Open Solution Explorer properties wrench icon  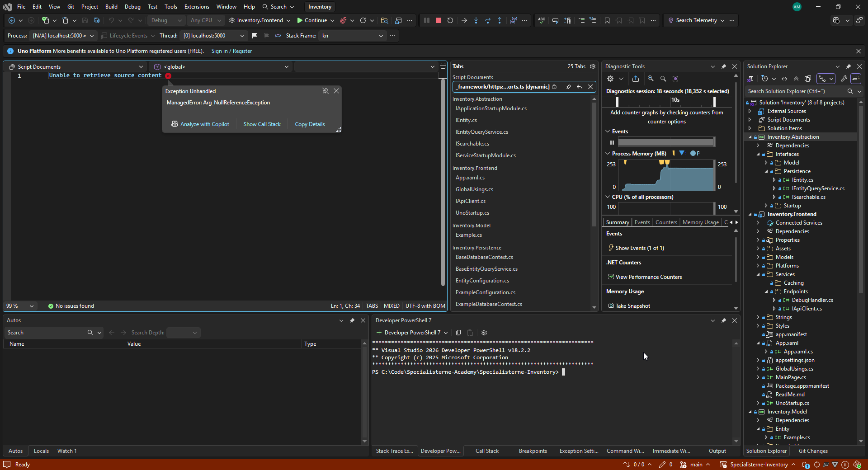coord(844,79)
